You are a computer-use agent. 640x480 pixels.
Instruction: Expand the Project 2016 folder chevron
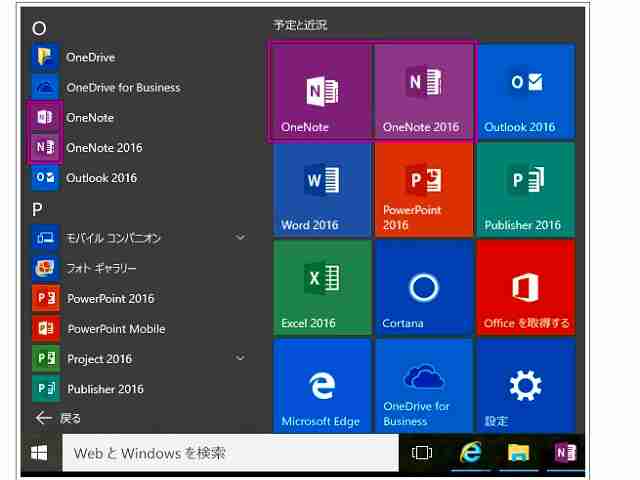tap(240, 358)
